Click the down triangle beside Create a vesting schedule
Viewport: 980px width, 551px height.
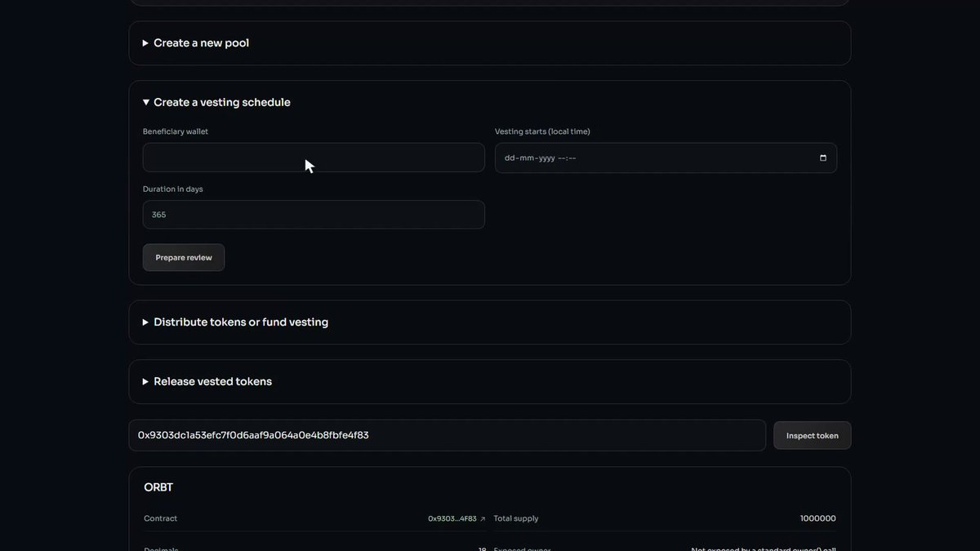(x=145, y=102)
